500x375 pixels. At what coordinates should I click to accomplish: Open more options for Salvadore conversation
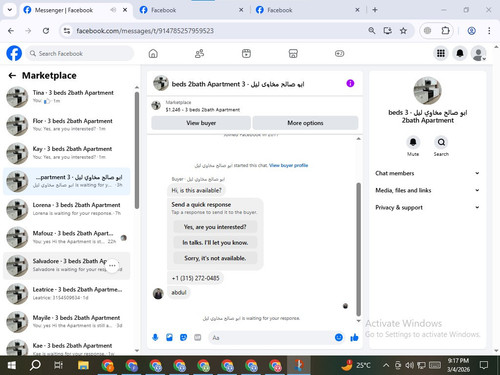(x=112, y=266)
